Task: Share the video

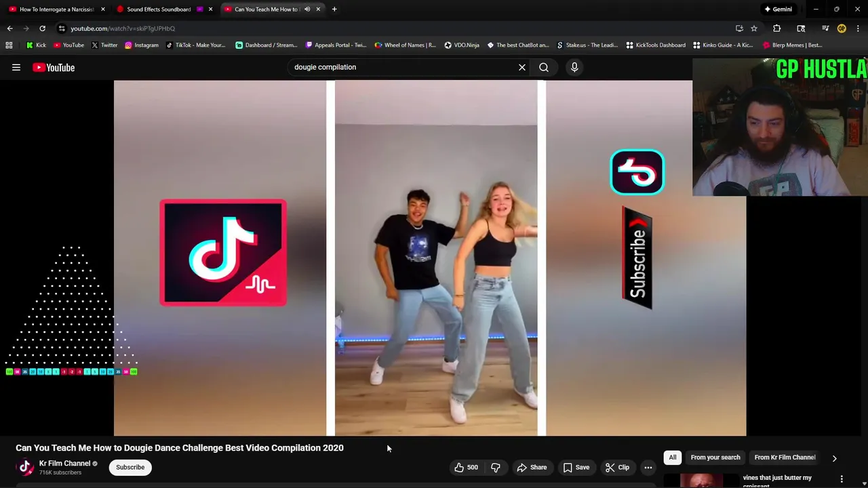Action: 532,467
